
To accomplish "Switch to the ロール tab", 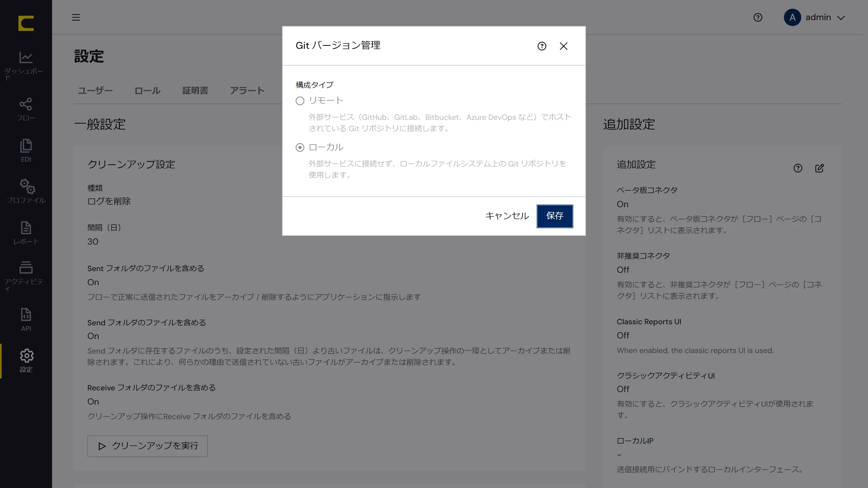I will click(x=147, y=90).
